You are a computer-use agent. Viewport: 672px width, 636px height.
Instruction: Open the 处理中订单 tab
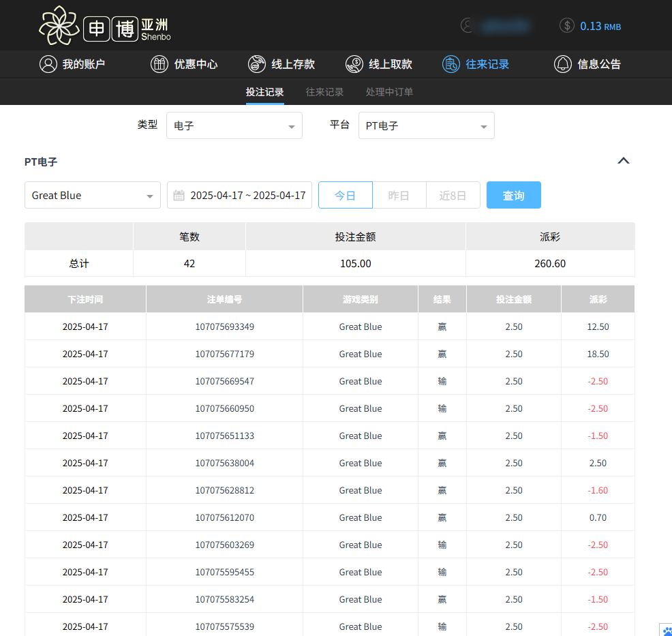pos(388,91)
